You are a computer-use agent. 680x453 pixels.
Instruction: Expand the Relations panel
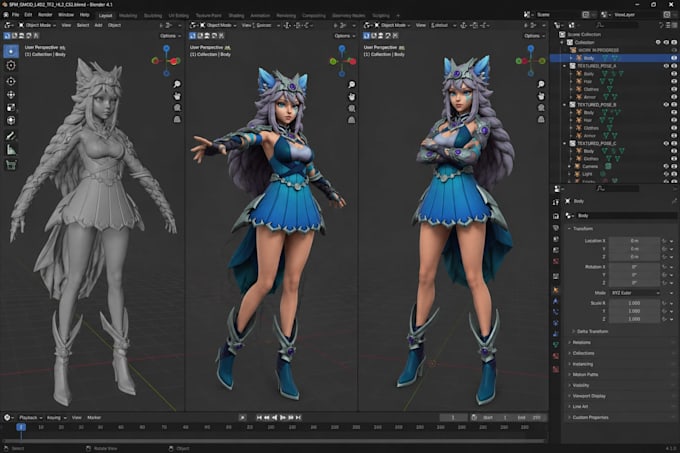581,342
